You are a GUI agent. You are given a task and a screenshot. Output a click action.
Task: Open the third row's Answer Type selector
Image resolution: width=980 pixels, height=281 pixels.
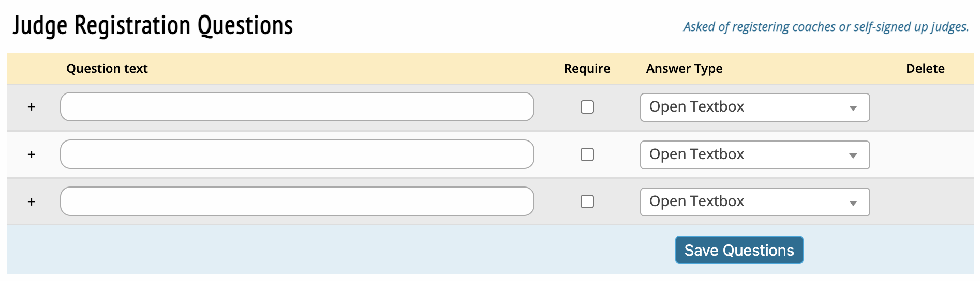point(754,202)
